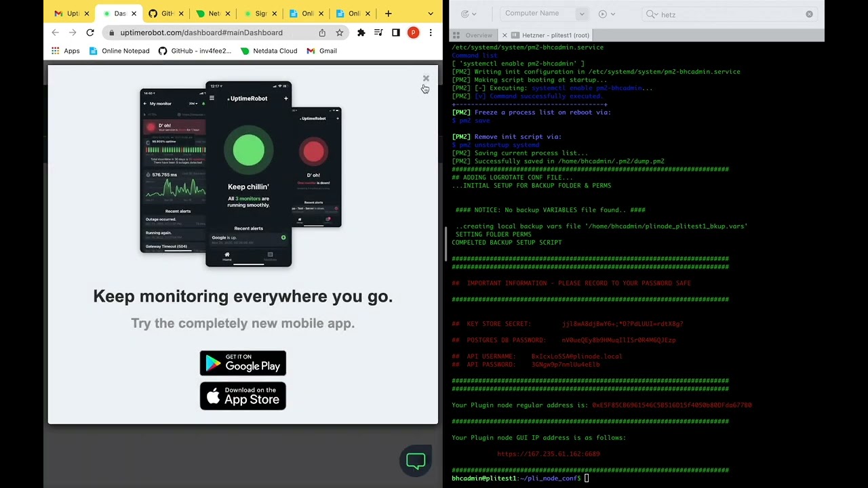Click the 'KEY STORE SECRET' line in terminal
The height and width of the screenshot is (488, 868).
coord(568,324)
